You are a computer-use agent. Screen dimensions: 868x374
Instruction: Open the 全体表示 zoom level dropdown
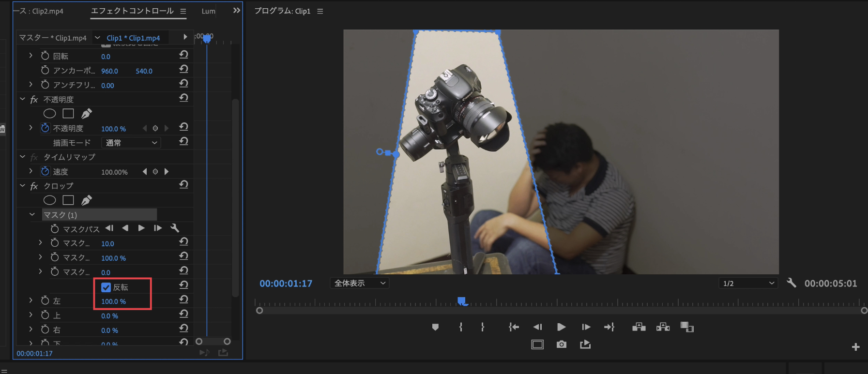(x=359, y=283)
